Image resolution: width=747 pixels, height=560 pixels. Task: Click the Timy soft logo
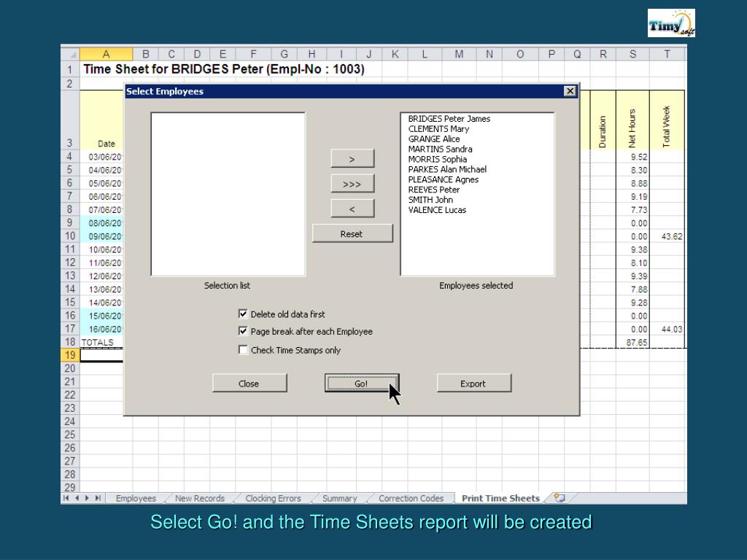coord(671,23)
